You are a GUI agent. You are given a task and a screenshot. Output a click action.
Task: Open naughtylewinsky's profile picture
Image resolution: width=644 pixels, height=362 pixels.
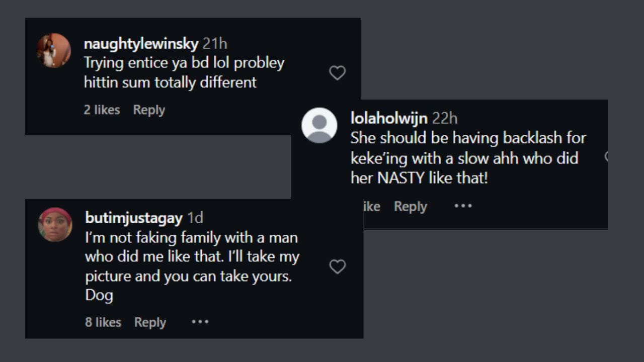(54, 50)
